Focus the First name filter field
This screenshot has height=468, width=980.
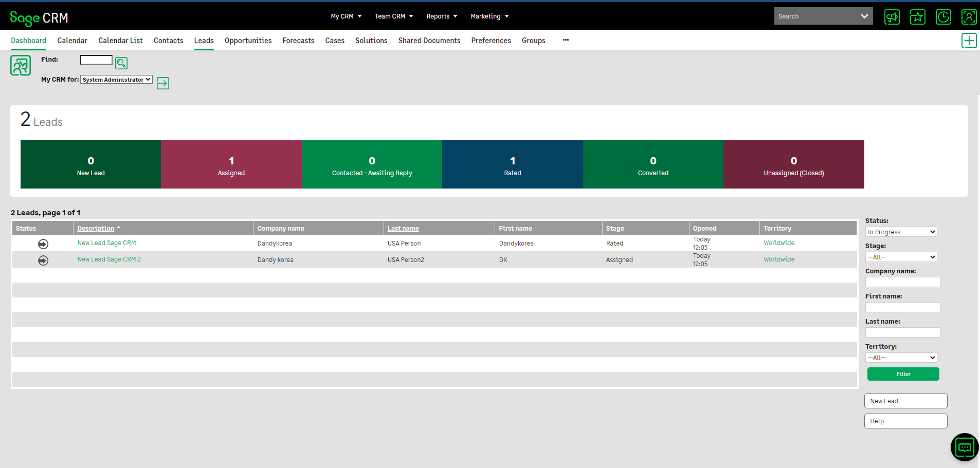click(x=902, y=307)
